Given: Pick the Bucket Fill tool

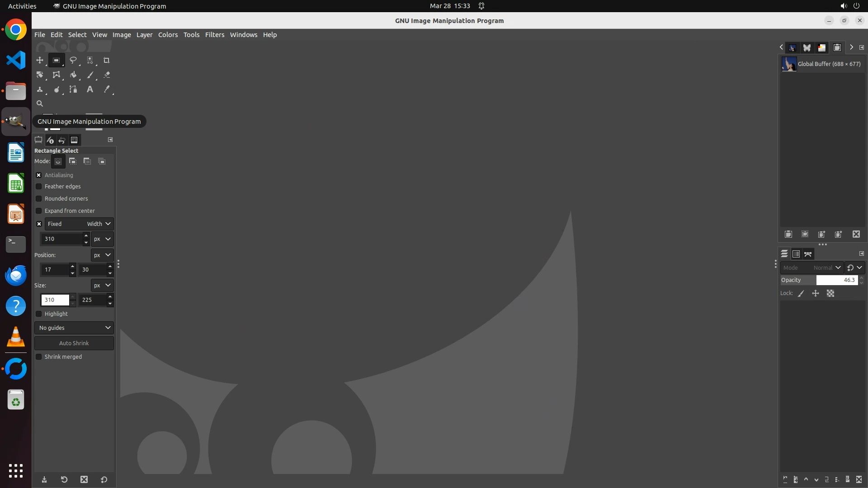Looking at the screenshot, I should coord(73,75).
